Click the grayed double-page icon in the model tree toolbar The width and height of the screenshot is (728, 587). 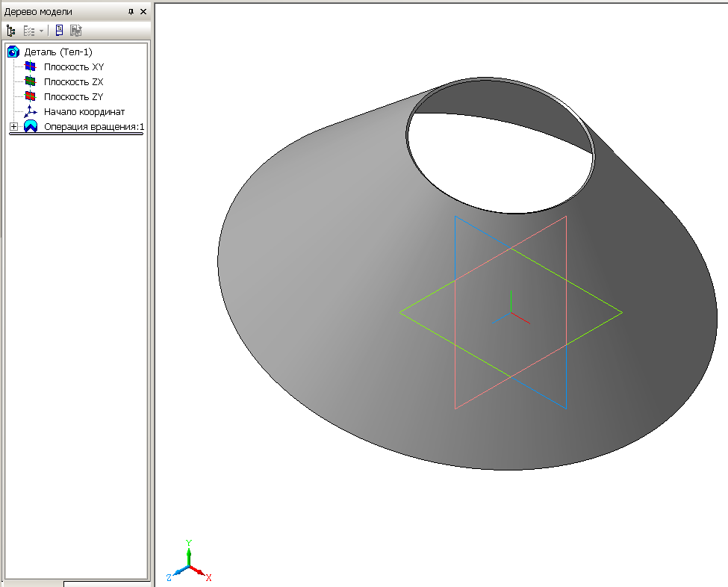tap(75, 31)
